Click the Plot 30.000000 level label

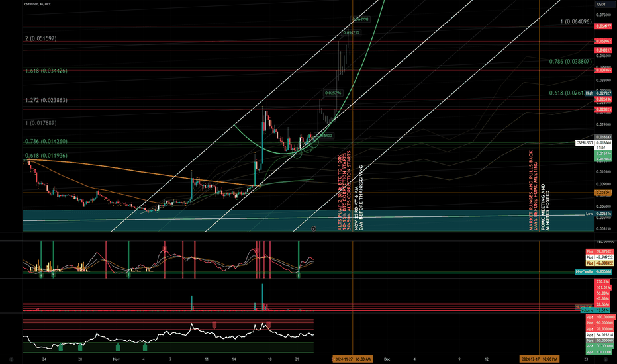click(600, 347)
